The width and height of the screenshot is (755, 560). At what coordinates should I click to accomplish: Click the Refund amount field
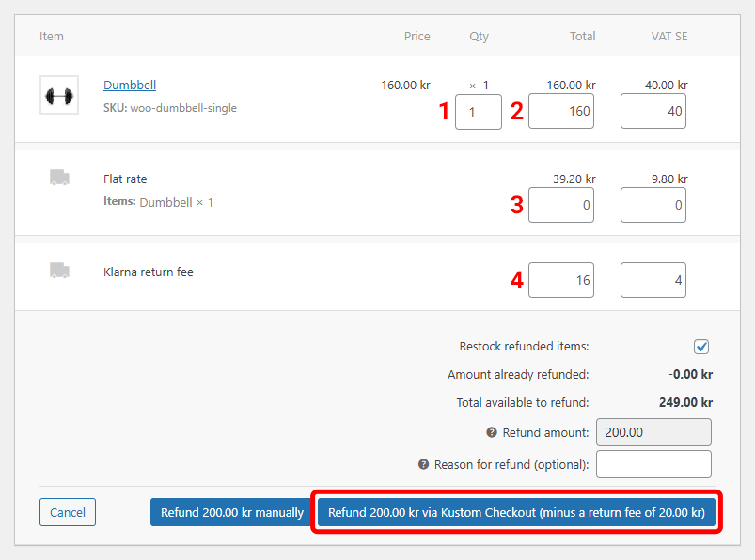(x=653, y=432)
